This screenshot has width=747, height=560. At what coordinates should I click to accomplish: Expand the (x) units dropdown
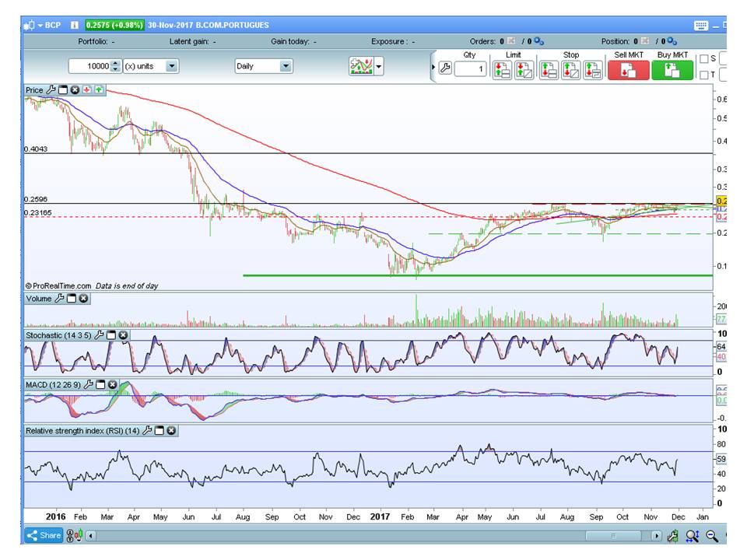pyautogui.click(x=171, y=66)
